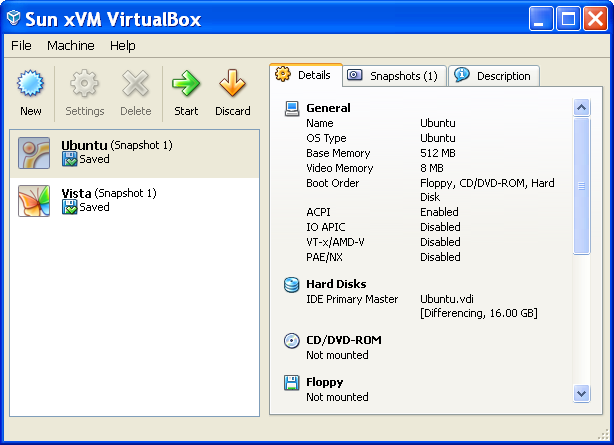The width and height of the screenshot is (614, 445).
Task: Open the Machine menu
Action: (x=70, y=46)
